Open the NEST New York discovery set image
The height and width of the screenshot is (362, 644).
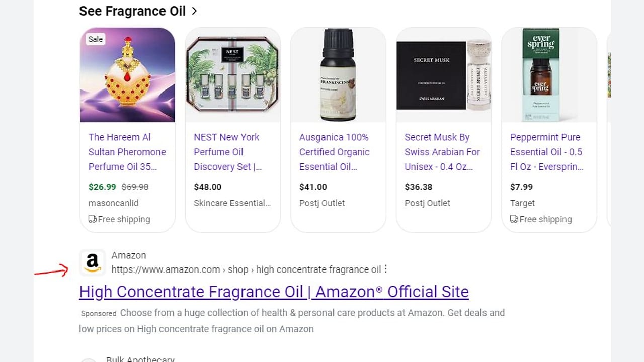pyautogui.click(x=233, y=75)
